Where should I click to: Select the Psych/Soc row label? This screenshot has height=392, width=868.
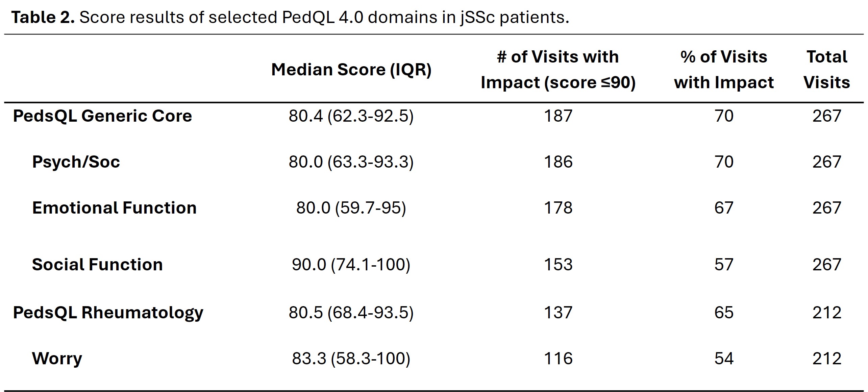[x=76, y=162]
